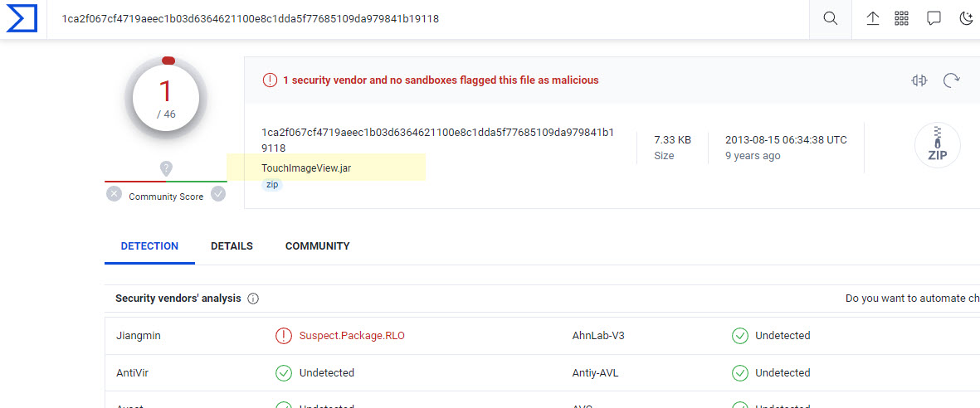Open the apps grid menu
The image size is (980, 408).
pos(902,18)
